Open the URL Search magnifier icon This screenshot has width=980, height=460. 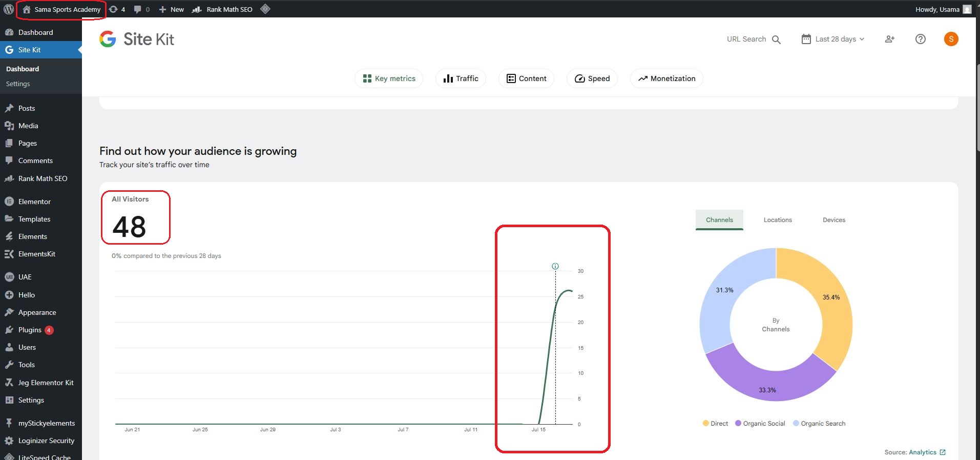776,39
